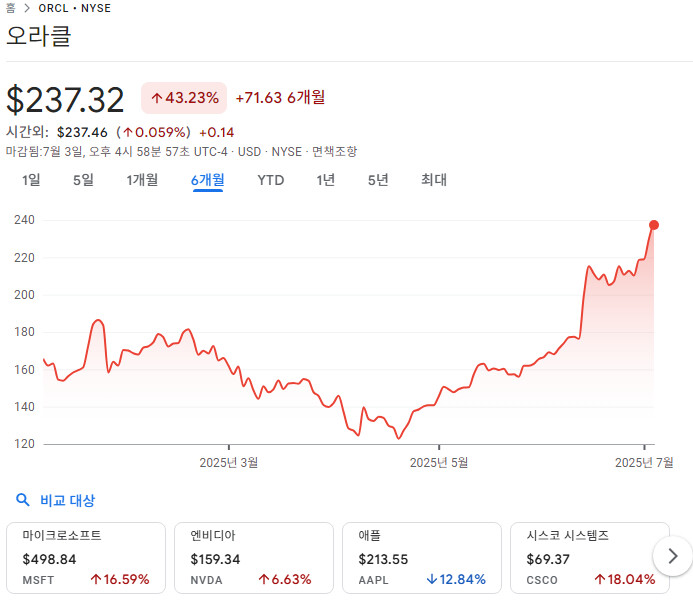Image resolution: width=693 pixels, height=604 pixels.
Task: Show the 최대 maximum range chart
Action: coord(434,180)
